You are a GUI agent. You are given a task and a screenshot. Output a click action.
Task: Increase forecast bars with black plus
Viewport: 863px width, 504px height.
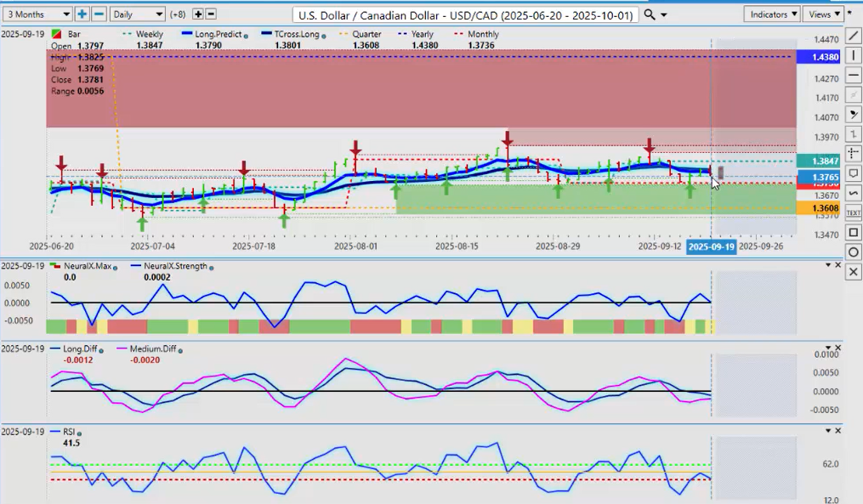(x=198, y=14)
